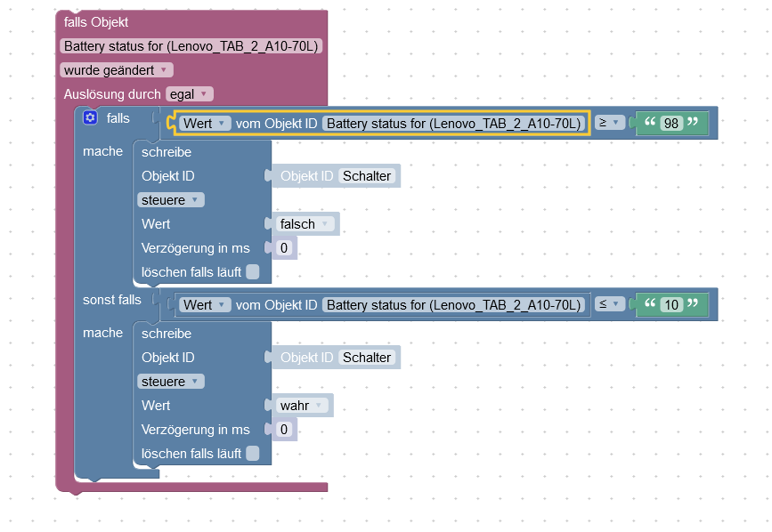
Task: Click 'vom Objekt ID' text in the 10 condition
Action: pyautogui.click(x=277, y=305)
